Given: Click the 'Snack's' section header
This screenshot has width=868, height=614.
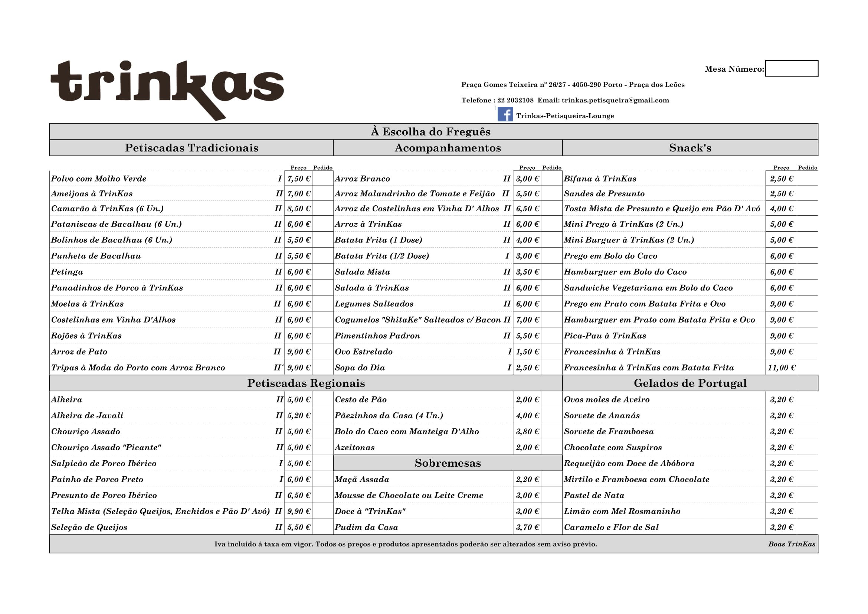Looking at the screenshot, I should [690, 148].
